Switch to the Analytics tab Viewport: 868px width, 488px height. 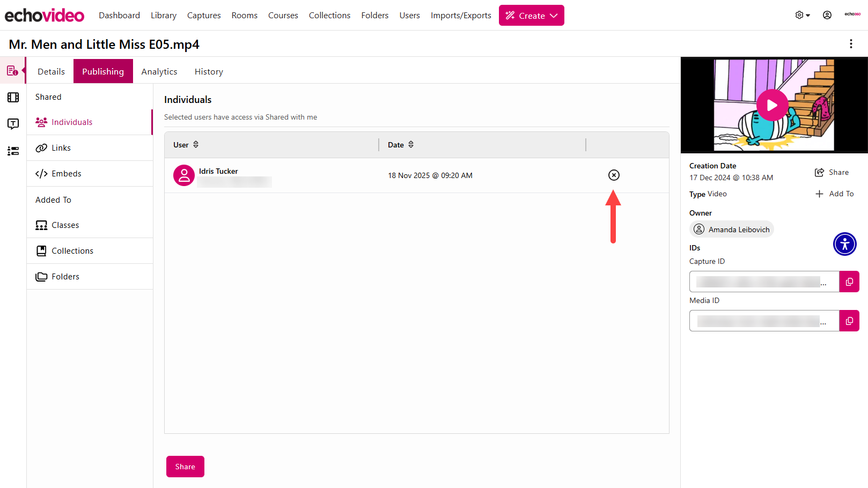[x=159, y=71]
